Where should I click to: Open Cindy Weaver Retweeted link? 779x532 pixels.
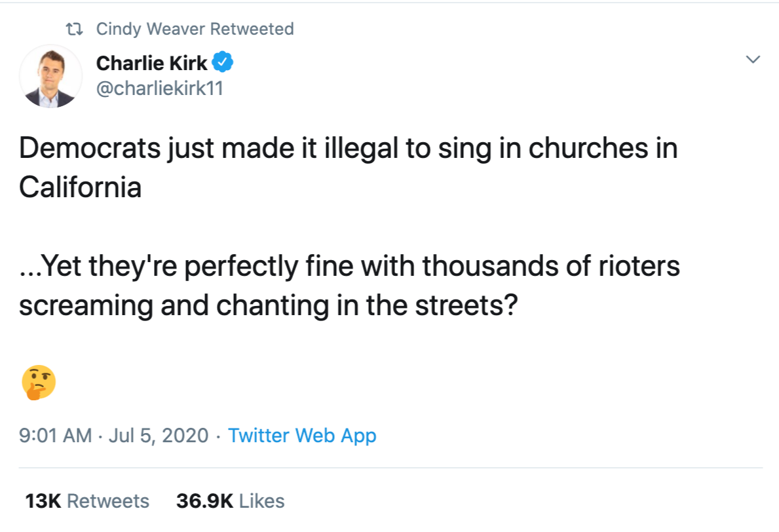click(x=195, y=29)
